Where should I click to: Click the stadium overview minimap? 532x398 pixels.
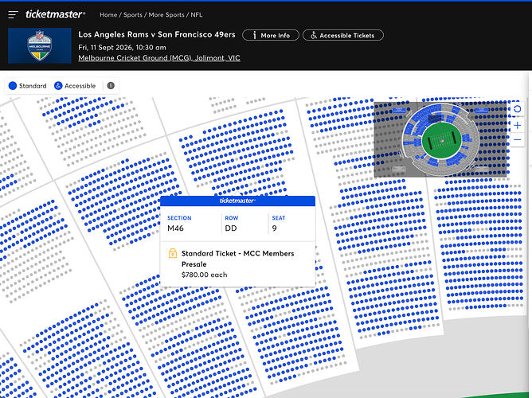440,139
